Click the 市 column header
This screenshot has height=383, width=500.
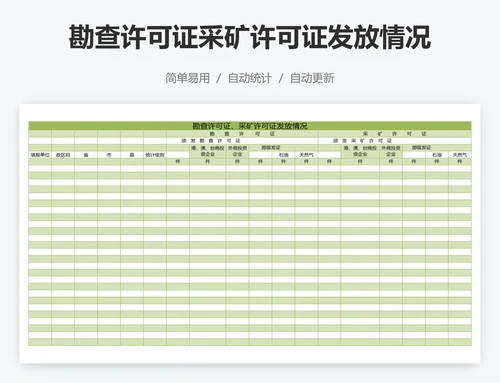click(109, 155)
